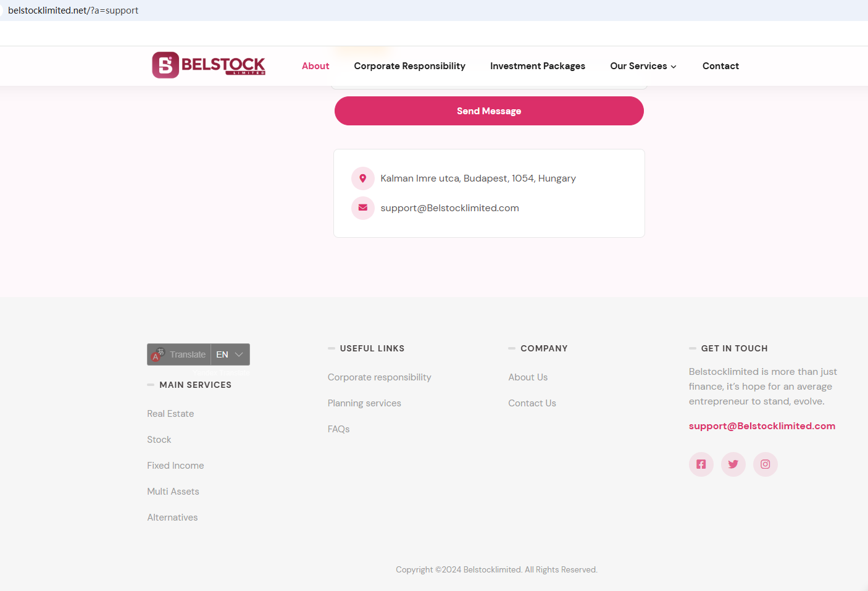This screenshot has width=868, height=591.
Task: Open the EN language dropdown
Action: 230,354
